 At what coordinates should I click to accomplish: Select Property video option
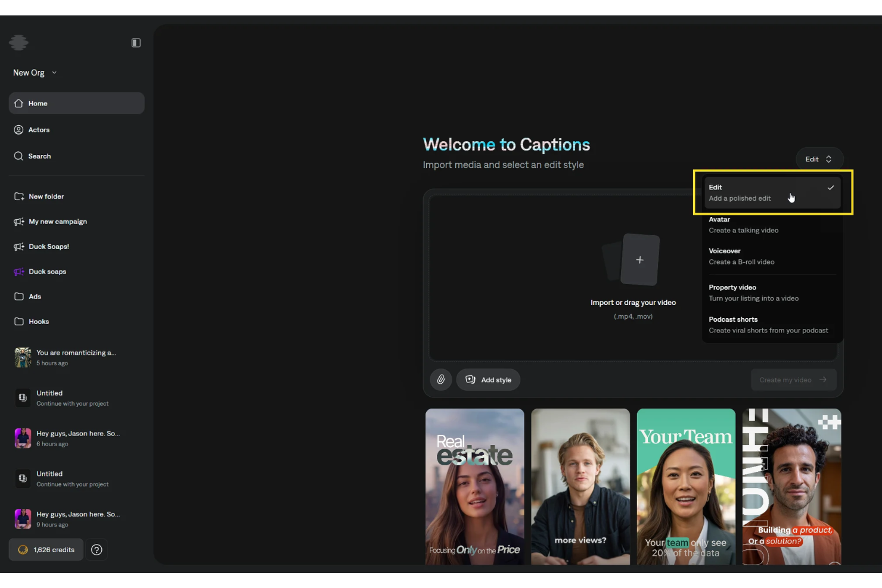pyautogui.click(x=772, y=293)
